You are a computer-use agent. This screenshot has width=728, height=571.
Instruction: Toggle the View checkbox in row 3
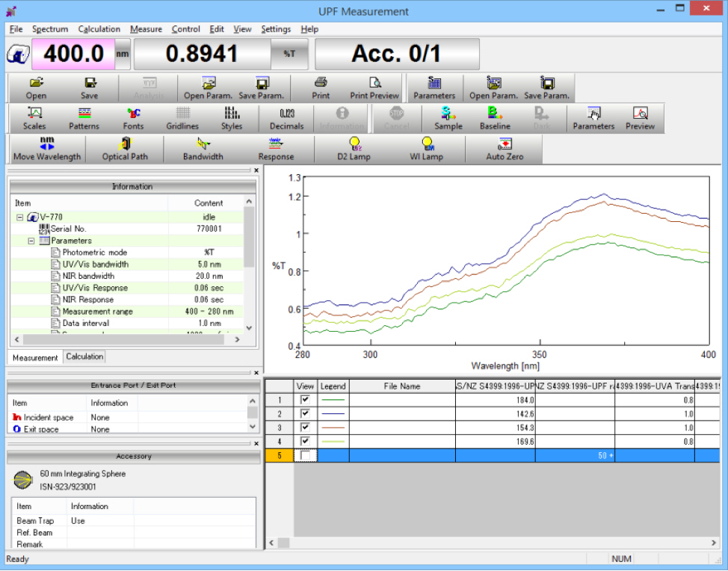305,428
